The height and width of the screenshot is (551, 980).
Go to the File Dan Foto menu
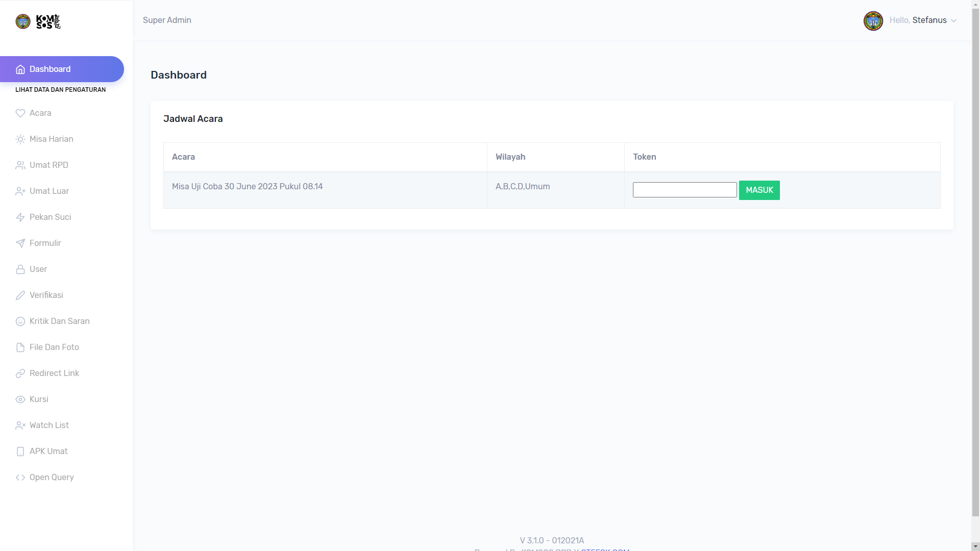point(54,347)
